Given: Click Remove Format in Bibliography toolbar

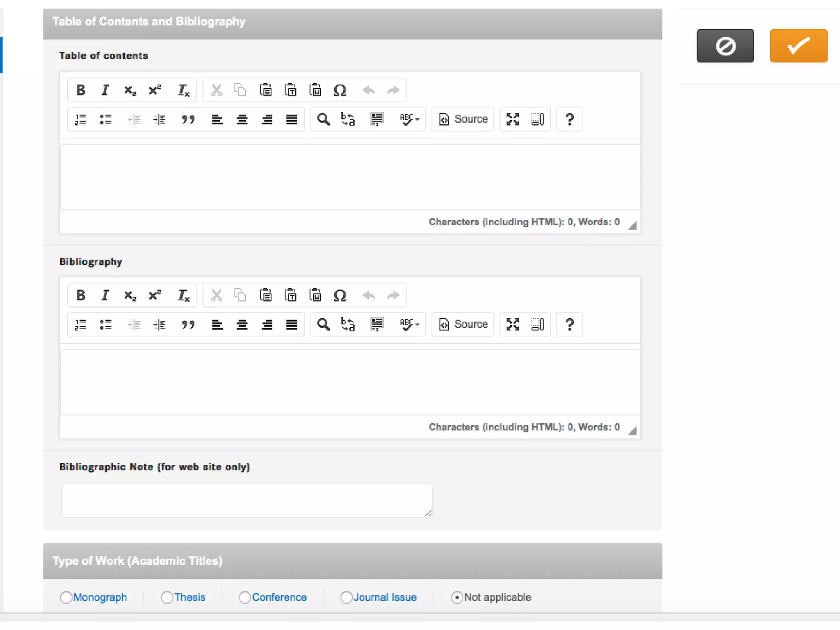Looking at the screenshot, I should [x=183, y=295].
